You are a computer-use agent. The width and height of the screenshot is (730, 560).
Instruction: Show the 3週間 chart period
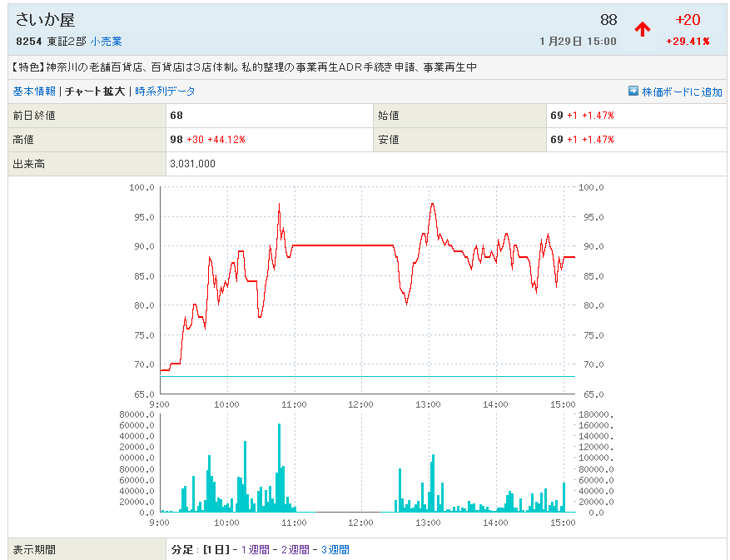(x=335, y=549)
